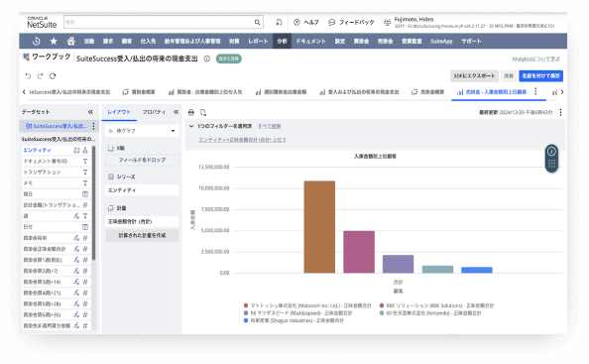Print the chart with the printer icon
Viewport: 589px width, 364px height.
tap(191, 112)
